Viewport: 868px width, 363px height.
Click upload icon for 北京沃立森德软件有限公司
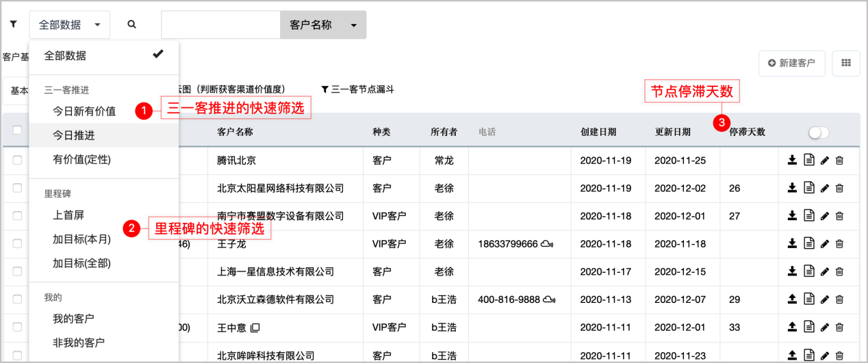[x=792, y=299]
